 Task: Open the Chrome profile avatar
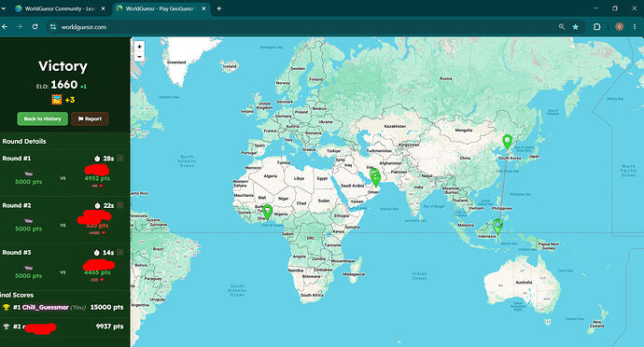[x=620, y=27]
